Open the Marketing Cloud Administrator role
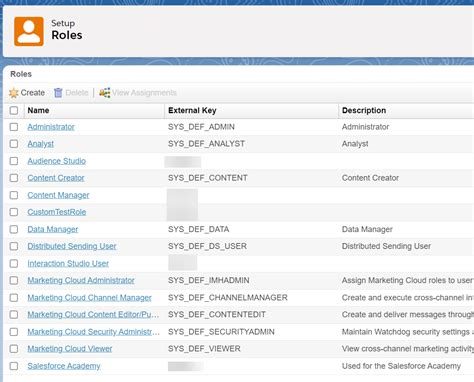The height and width of the screenshot is (382, 474). coord(81,280)
